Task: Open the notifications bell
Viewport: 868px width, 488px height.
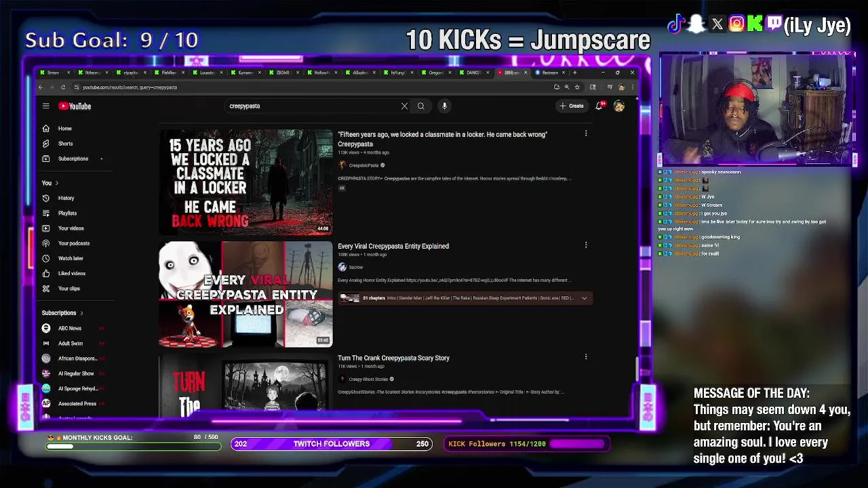Action: click(599, 106)
